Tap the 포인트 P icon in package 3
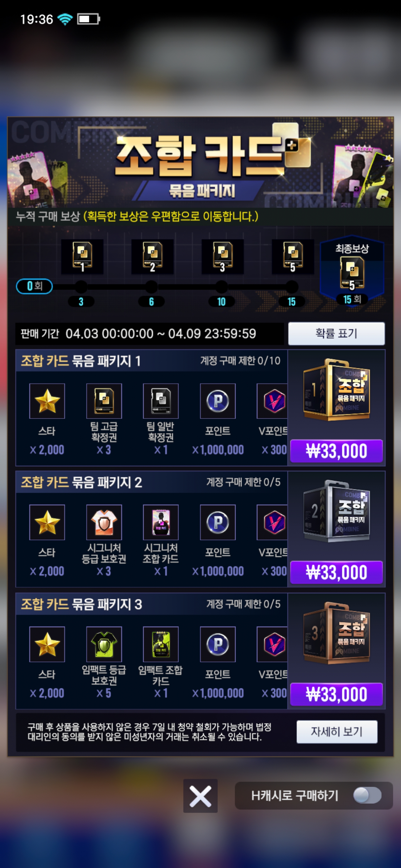 218,644
